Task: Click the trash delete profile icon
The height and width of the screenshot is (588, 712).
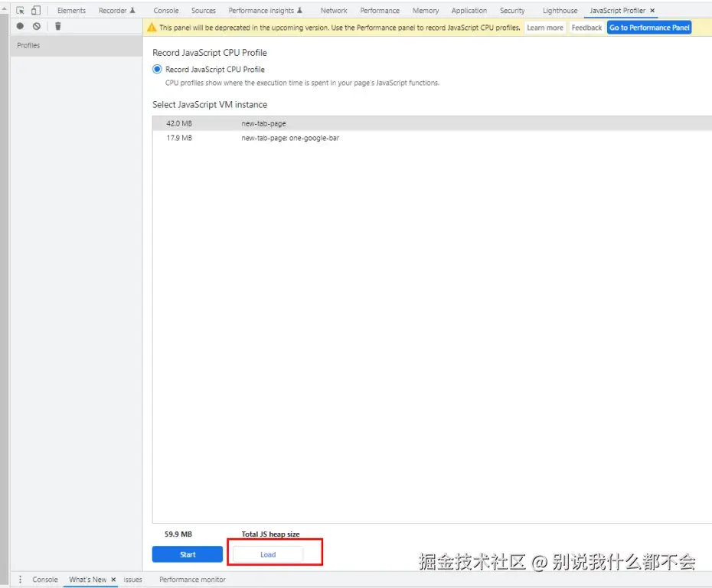Action: [57, 26]
